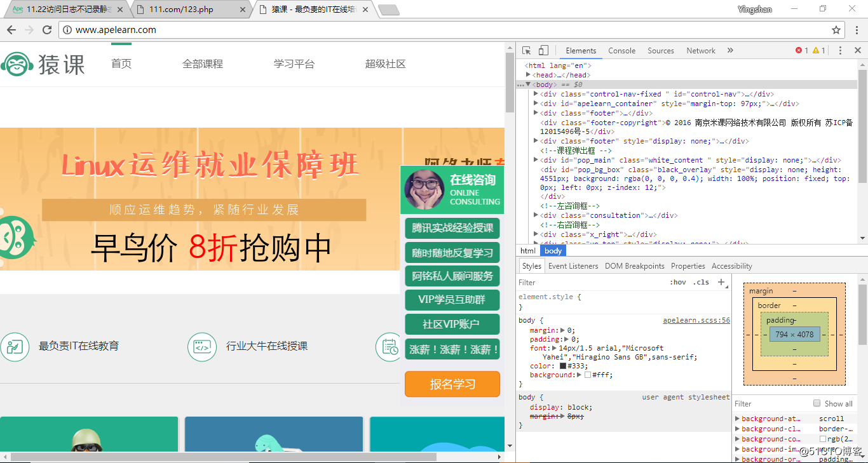
Task: Open the DevTools warning counter showing 1 warning
Action: click(x=818, y=51)
